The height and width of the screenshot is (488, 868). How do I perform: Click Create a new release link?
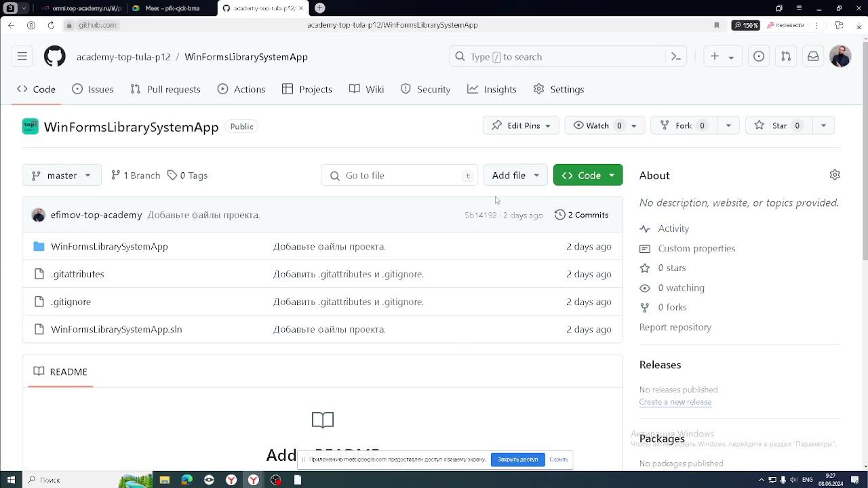click(675, 402)
